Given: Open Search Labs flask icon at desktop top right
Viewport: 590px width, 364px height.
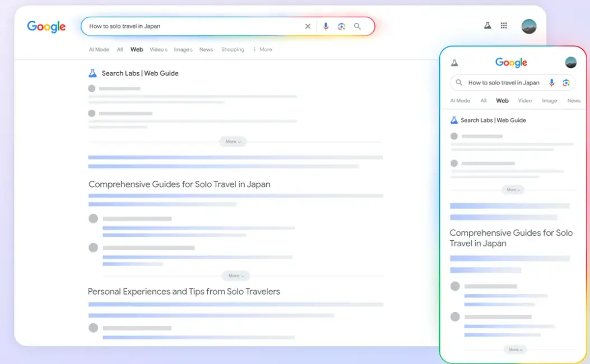Looking at the screenshot, I should point(487,26).
